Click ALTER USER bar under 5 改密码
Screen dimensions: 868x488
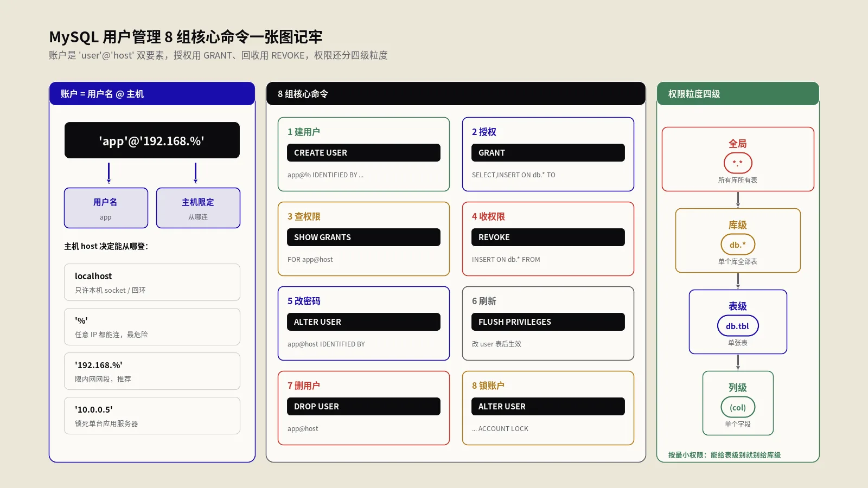click(x=363, y=322)
